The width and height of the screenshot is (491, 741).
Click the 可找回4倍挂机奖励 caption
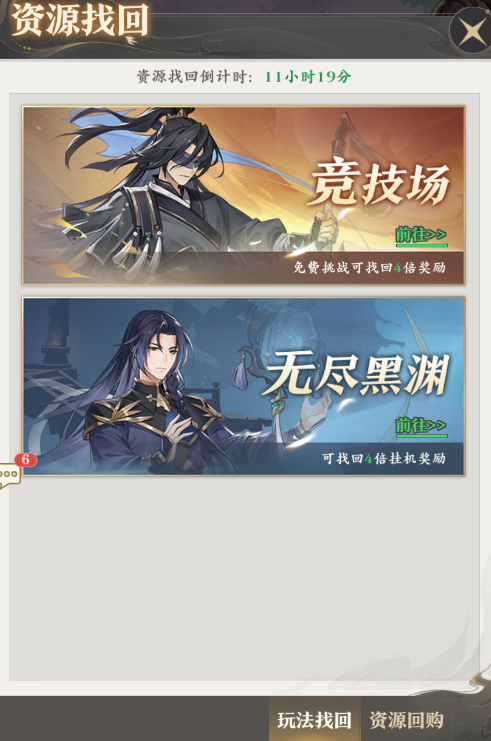(x=384, y=458)
